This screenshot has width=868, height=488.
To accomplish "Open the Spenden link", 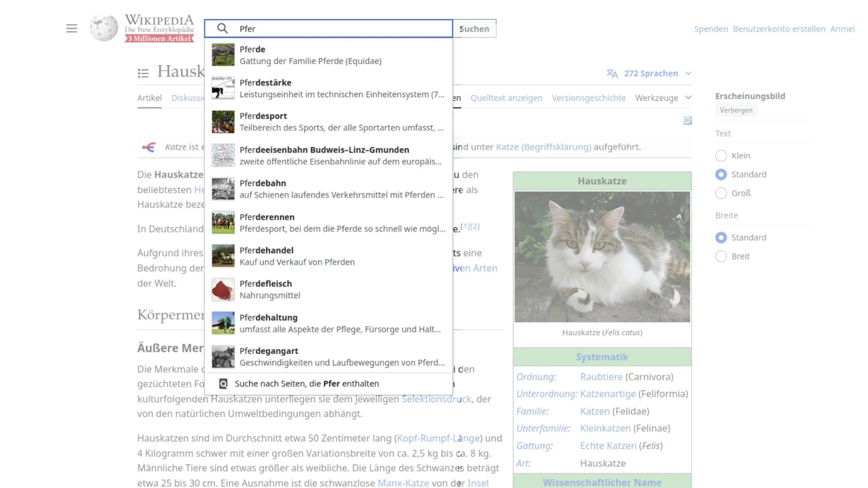I will tap(711, 28).
